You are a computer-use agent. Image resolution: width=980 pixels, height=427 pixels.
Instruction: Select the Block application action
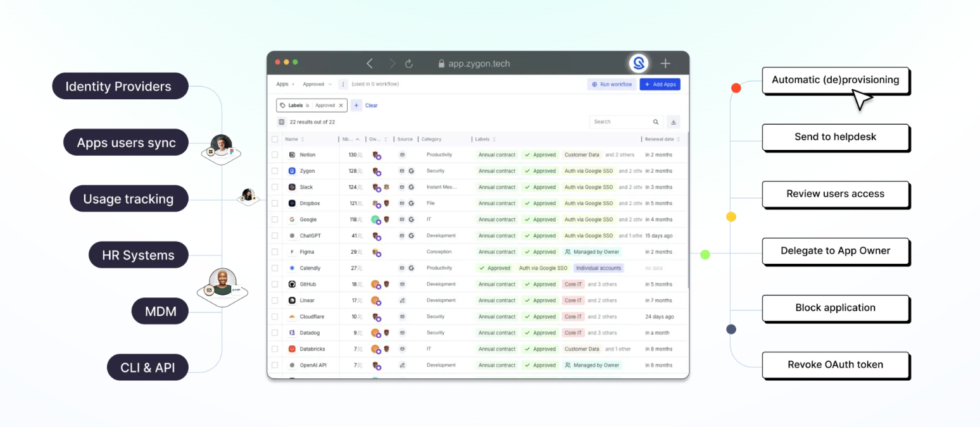click(x=835, y=308)
